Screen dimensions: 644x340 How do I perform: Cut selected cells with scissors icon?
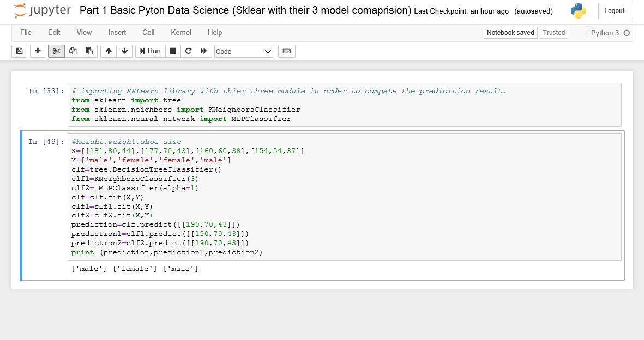(56, 51)
